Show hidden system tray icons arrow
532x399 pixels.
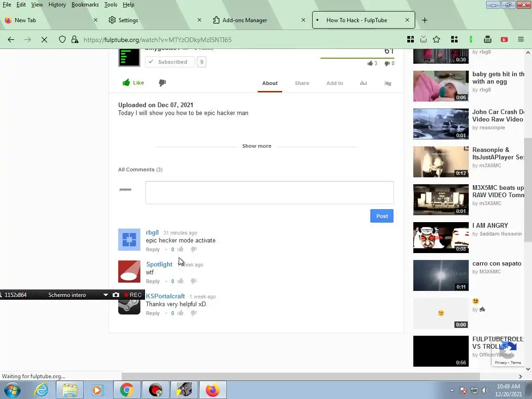(x=452, y=390)
